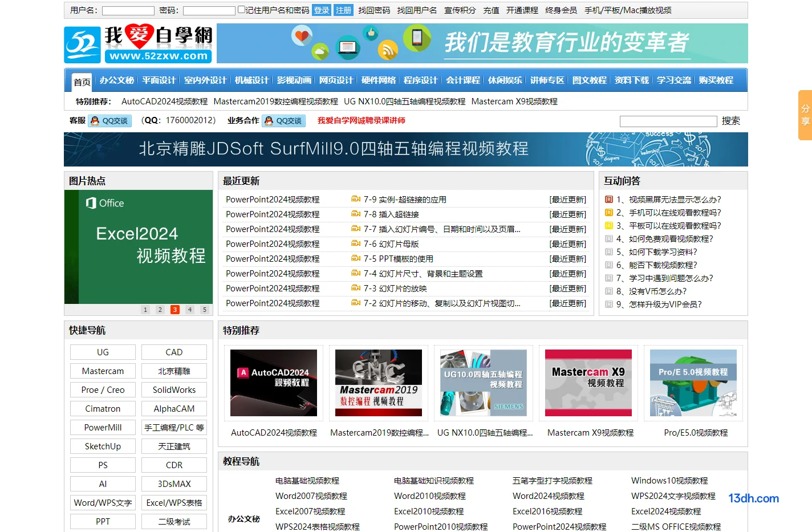Screen dimensions: 812x532
Task: Open Word2024视频教程 in tutorial navigation
Action: [549, 496]
